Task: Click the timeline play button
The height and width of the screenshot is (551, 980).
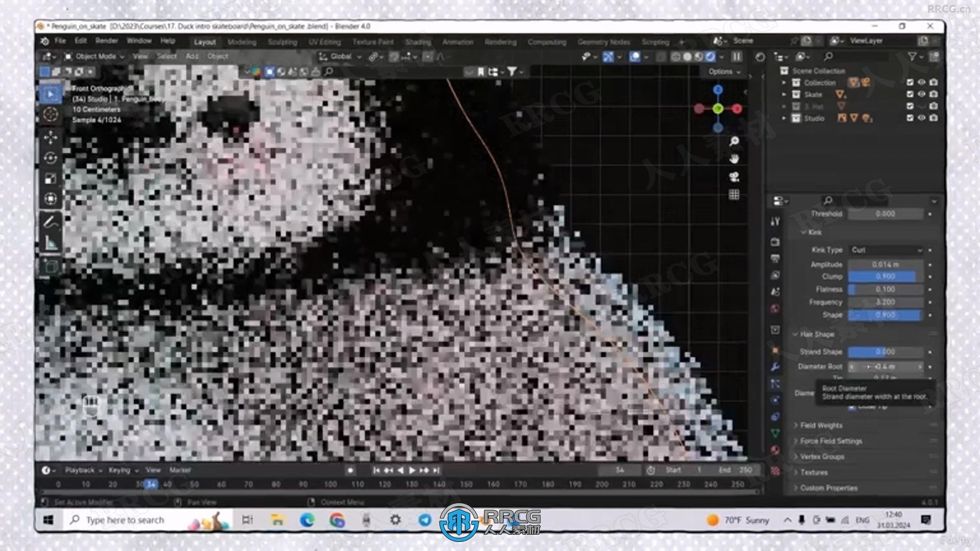Action: click(410, 470)
